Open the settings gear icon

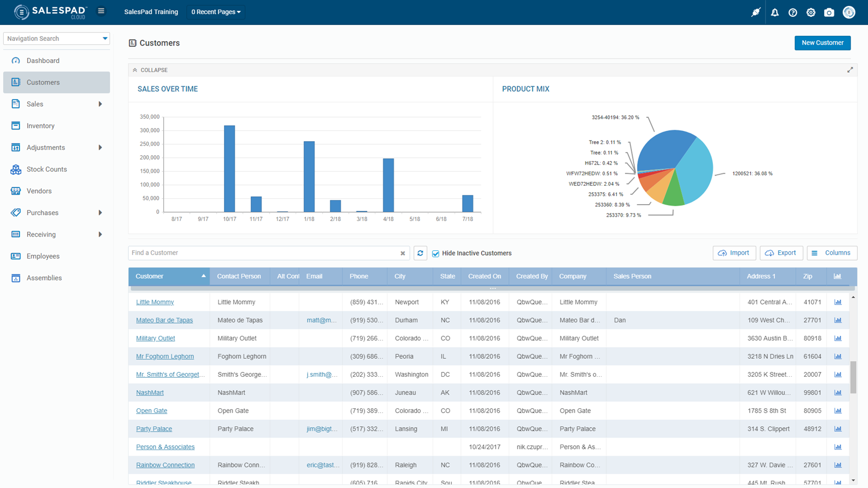[x=810, y=12]
